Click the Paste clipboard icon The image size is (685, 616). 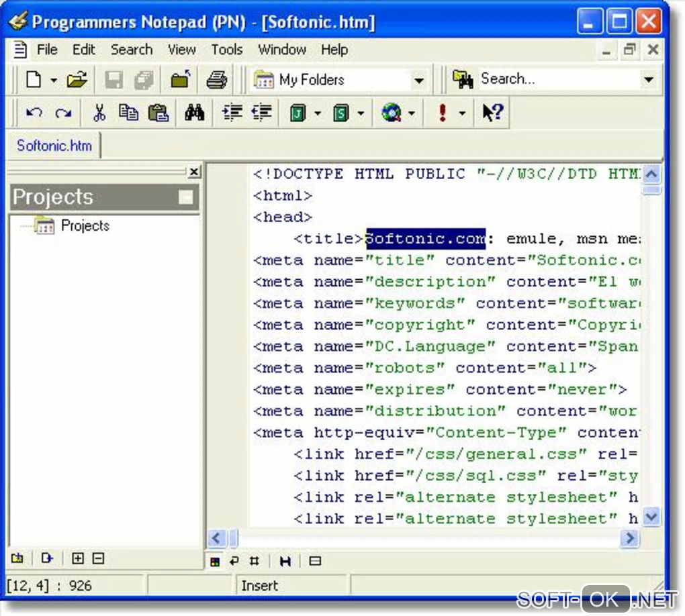click(x=158, y=113)
